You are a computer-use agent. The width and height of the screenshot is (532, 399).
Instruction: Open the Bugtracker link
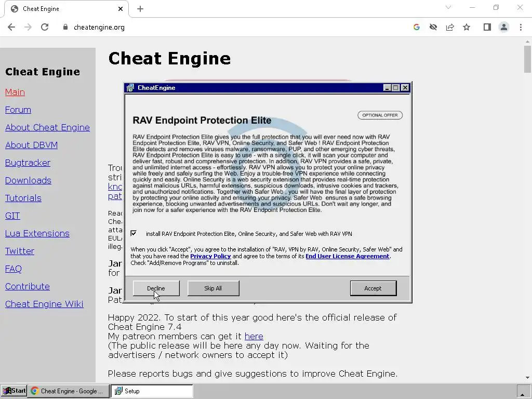[x=28, y=163]
